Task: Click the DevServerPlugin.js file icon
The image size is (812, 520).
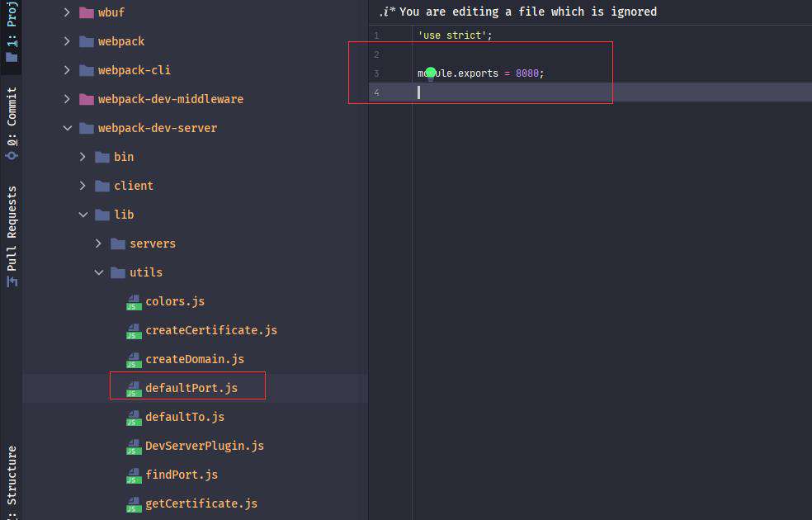Action: 135,447
